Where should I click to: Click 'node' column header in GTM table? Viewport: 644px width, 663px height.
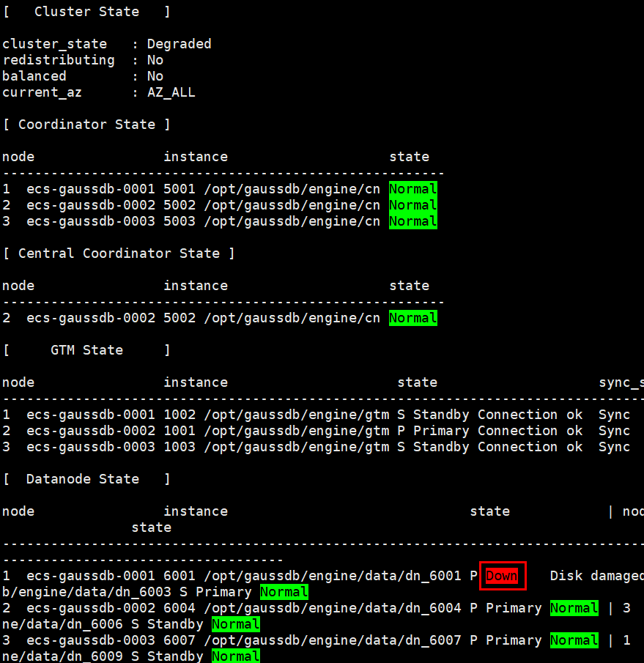pyautogui.click(x=18, y=382)
